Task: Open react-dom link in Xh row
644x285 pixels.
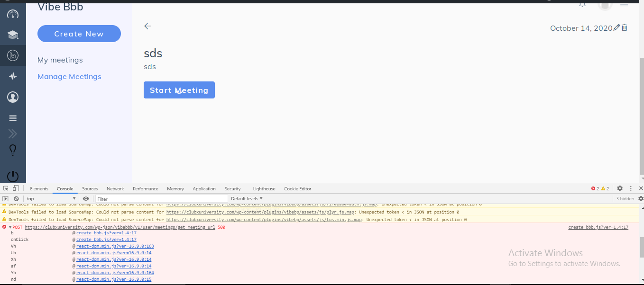Action: tap(114, 259)
